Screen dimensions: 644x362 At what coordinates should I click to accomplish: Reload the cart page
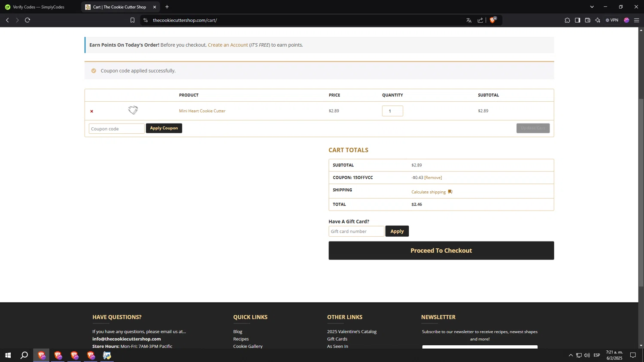[x=27, y=20]
